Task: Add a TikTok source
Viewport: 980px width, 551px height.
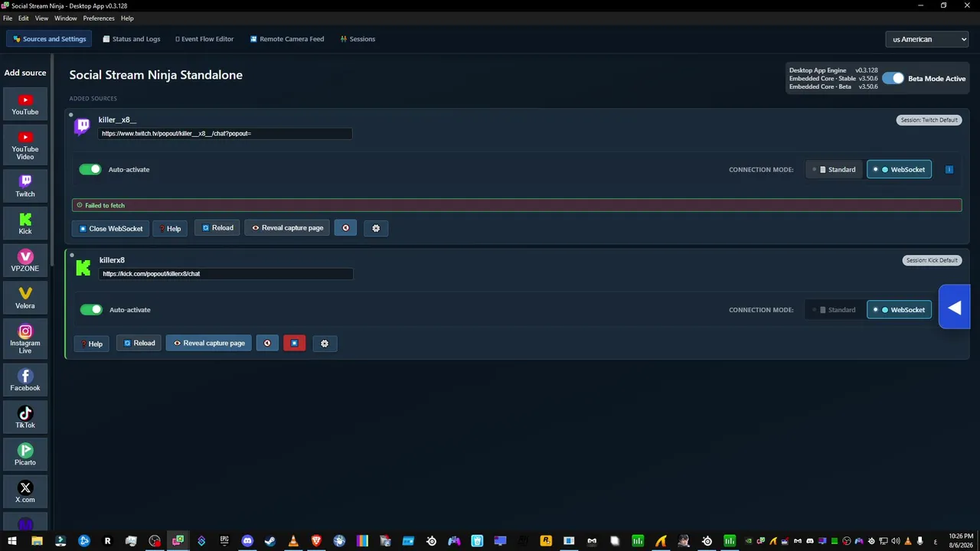Action: 25,417
